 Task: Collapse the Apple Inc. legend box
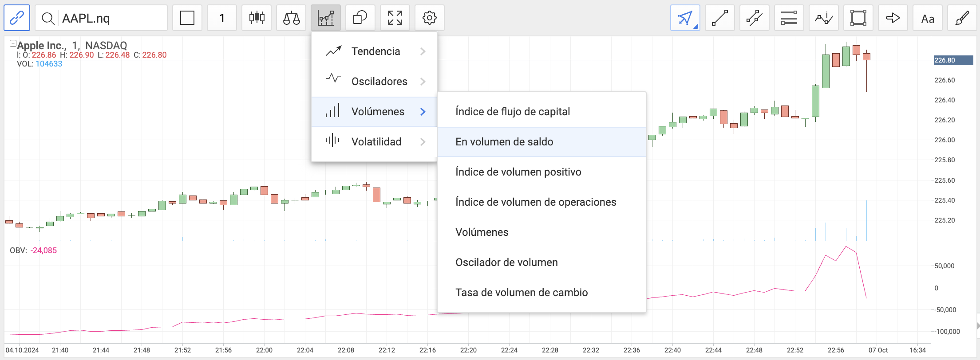click(13, 43)
